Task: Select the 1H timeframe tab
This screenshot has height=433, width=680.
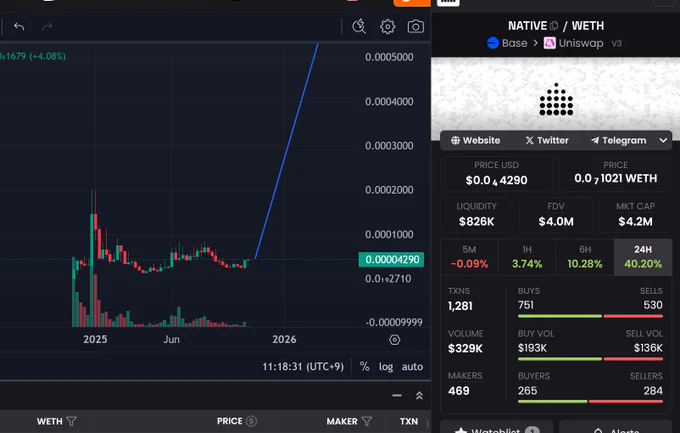Action: click(x=527, y=257)
